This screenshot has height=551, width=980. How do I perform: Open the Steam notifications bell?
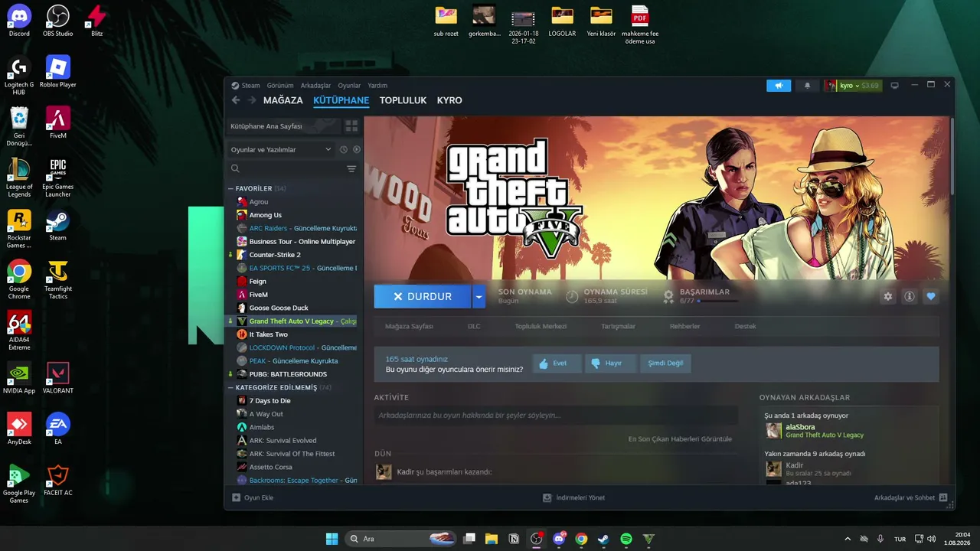[807, 86]
